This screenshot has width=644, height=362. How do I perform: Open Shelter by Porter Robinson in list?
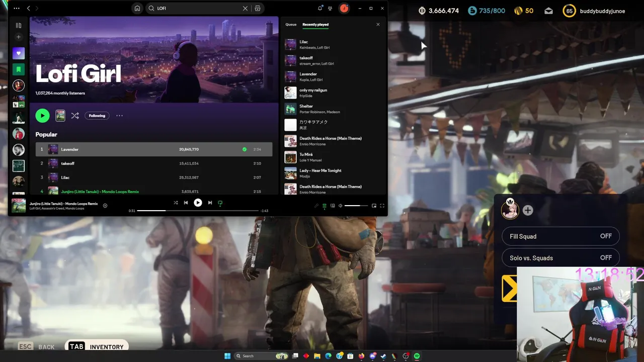[x=332, y=109]
